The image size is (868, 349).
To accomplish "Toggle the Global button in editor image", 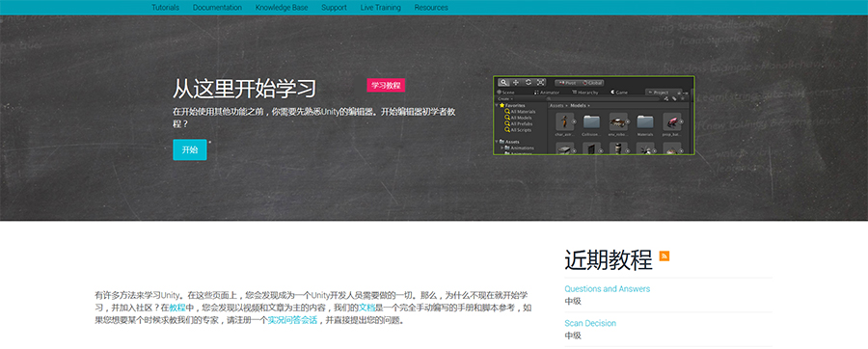I will tap(592, 83).
